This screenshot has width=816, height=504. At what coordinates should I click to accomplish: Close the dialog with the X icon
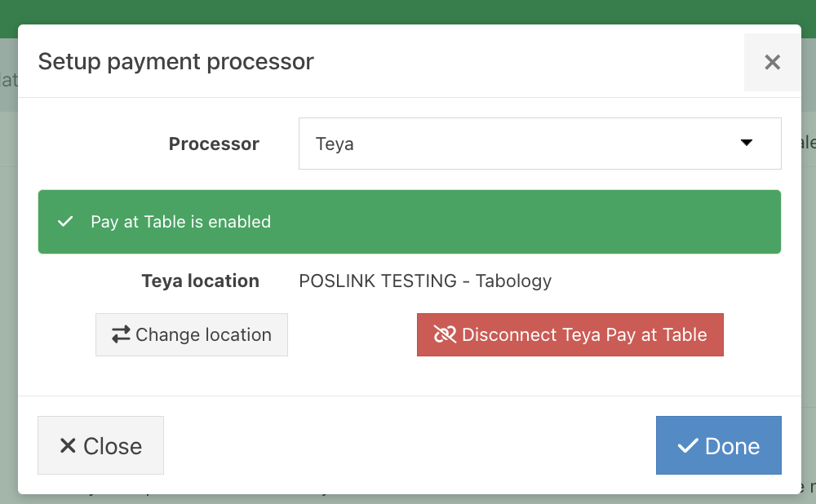pos(772,63)
